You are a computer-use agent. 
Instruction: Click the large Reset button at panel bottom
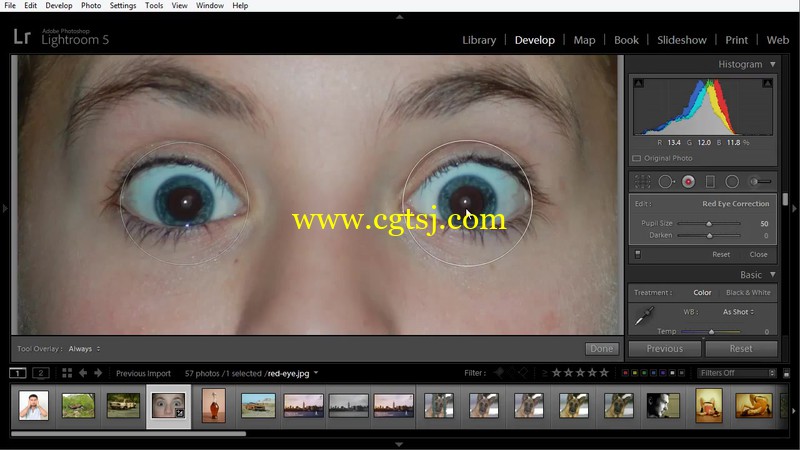tap(741, 348)
